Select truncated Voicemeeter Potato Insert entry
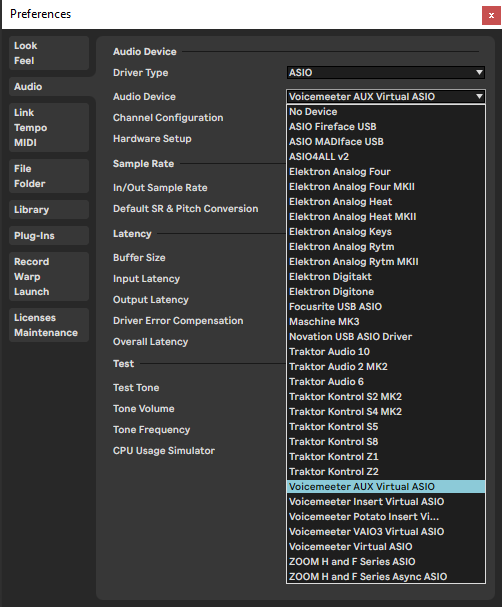The width and height of the screenshot is (502, 607). click(386, 517)
